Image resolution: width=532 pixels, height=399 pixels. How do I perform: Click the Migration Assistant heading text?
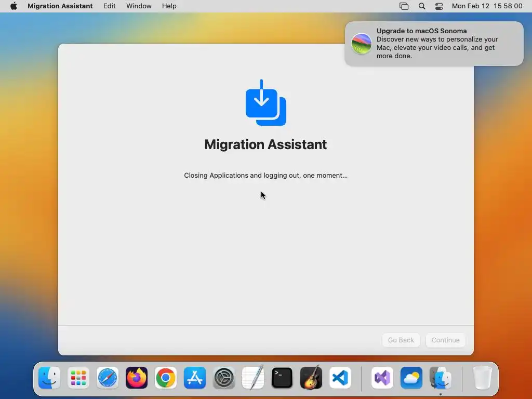(265, 144)
